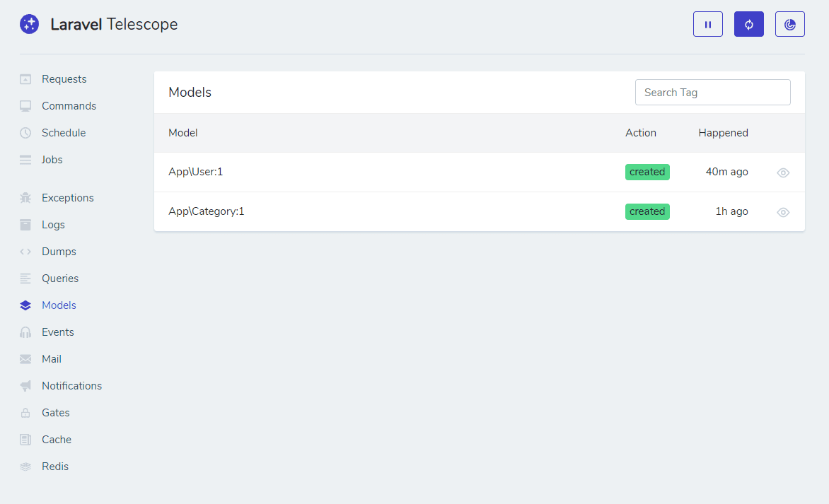Click the Schedule clock icon
Image resolution: width=829 pixels, height=504 pixels.
point(25,132)
